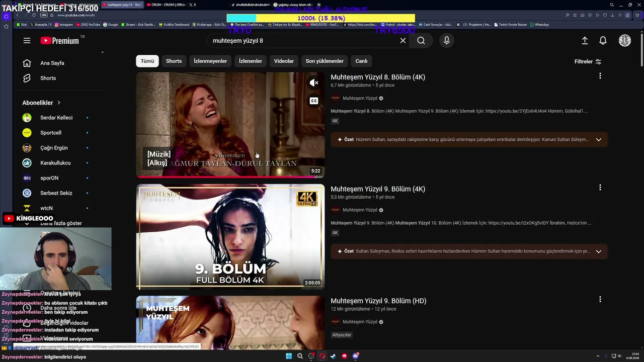Open the more-options menu for 8. Bölüm (4K)
Screen dimensions: 644x362
[600, 76]
